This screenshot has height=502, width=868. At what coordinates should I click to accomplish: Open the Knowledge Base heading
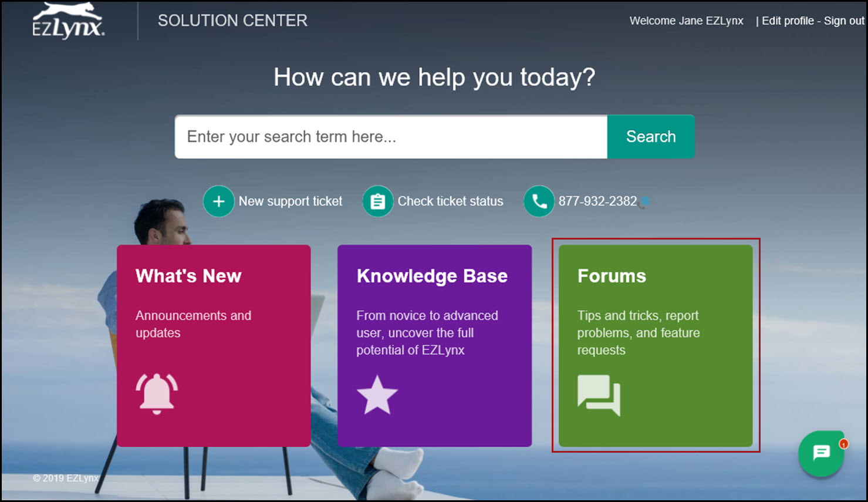pyautogui.click(x=432, y=276)
